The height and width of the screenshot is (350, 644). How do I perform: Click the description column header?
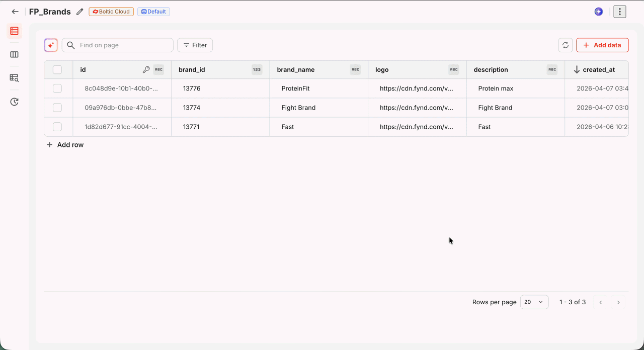click(516, 70)
